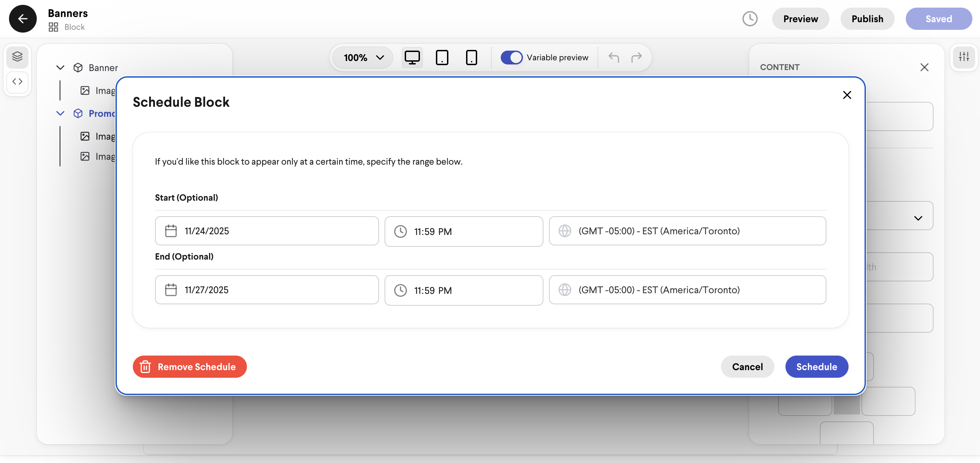The image size is (980, 463).
Task: Click the start timezone globe icon
Action: point(565,231)
